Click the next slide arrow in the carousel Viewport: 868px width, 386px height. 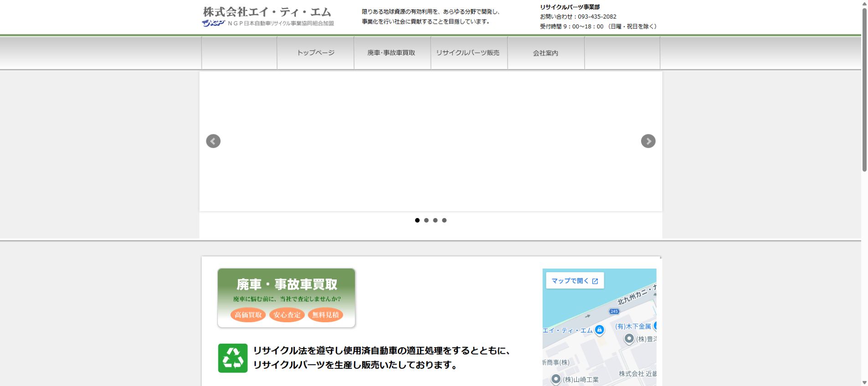click(648, 141)
